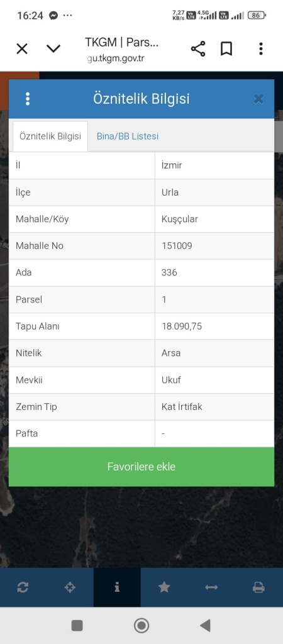Tap the gu.tkgm.gov.tr URL text

point(116,58)
